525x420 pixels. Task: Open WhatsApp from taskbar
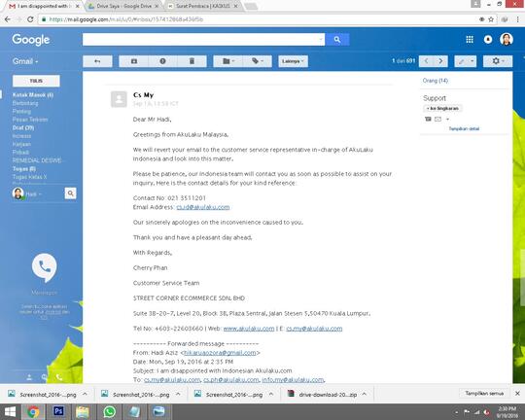tap(109, 411)
